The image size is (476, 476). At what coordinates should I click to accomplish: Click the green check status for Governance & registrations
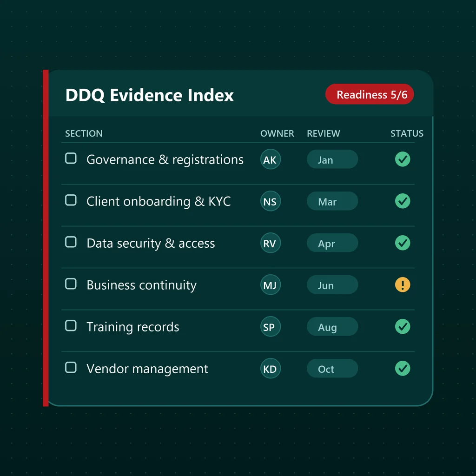click(x=402, y=159)
